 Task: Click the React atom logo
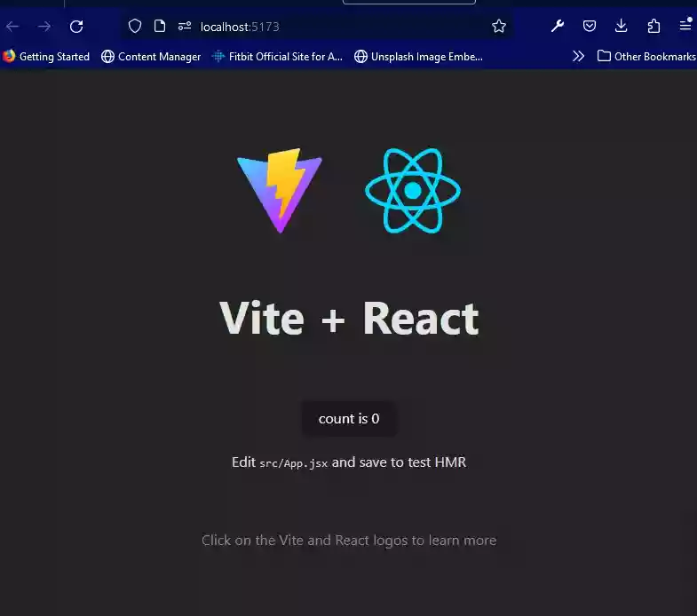click(x=413, y=190)
